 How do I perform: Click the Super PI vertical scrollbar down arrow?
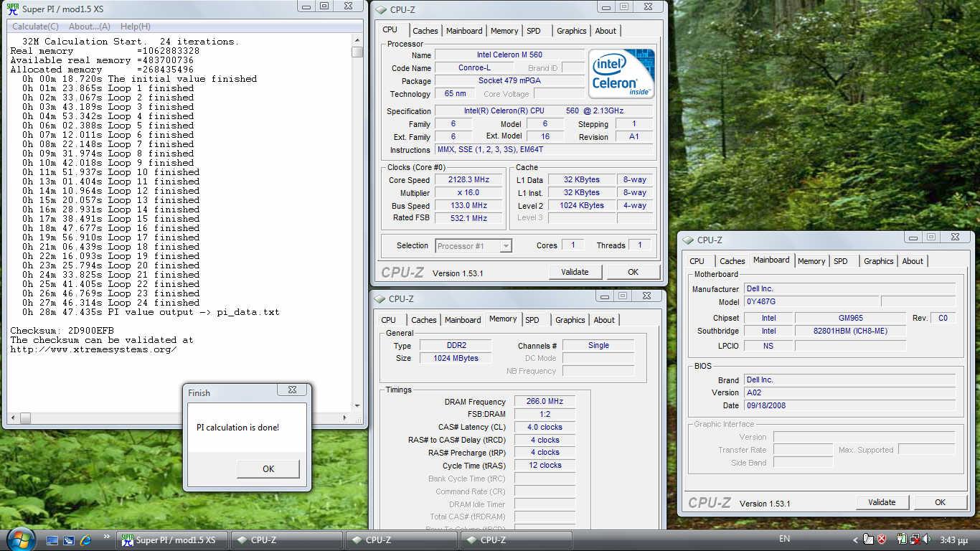click(357, 405)
